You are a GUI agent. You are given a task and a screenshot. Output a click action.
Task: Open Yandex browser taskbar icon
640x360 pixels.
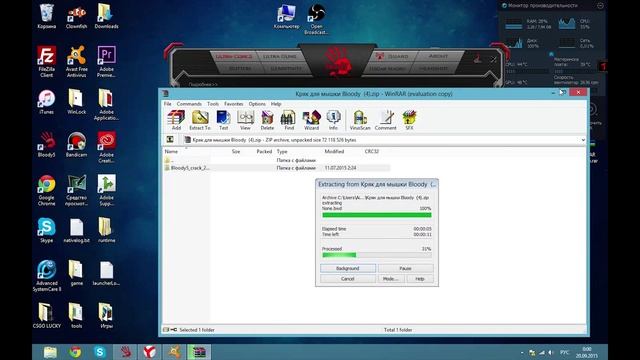click(149, 351)
